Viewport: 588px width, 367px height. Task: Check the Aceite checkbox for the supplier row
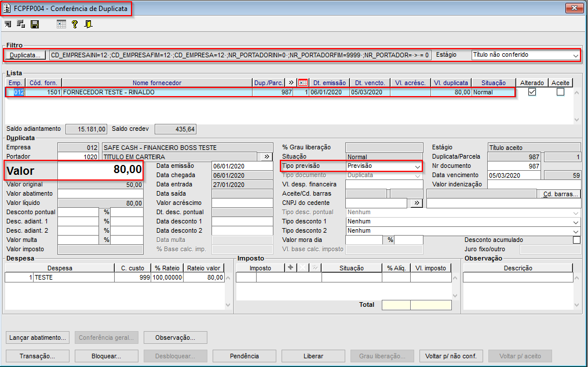(560, 92)
